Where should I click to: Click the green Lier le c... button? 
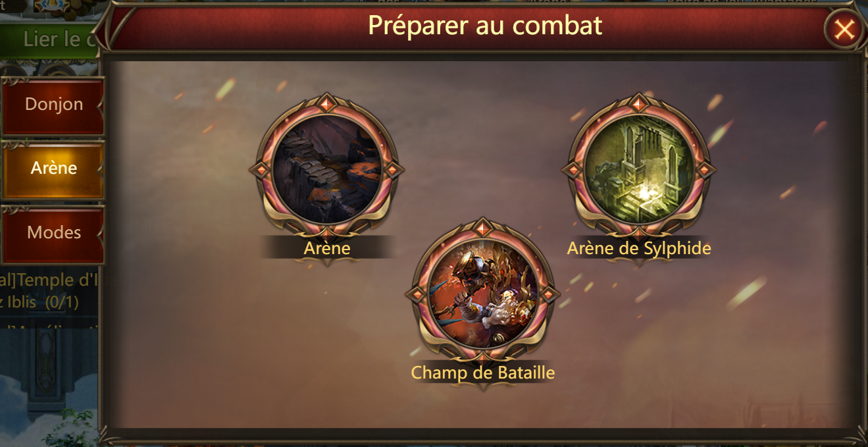[51, 39]
